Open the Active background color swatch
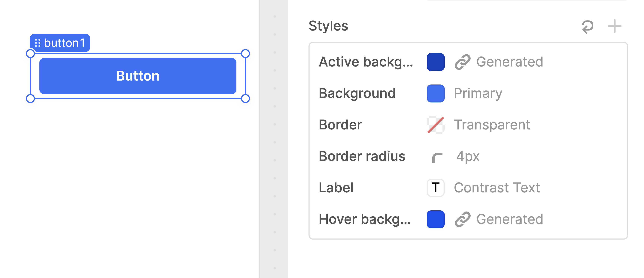644x278 pixels. click(x=436, y=62)
